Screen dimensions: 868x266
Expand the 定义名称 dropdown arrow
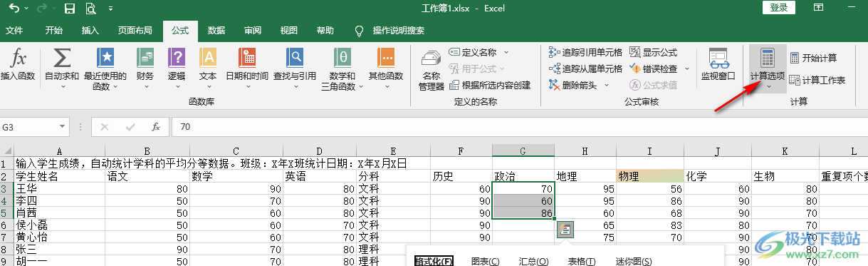point(506,52)
